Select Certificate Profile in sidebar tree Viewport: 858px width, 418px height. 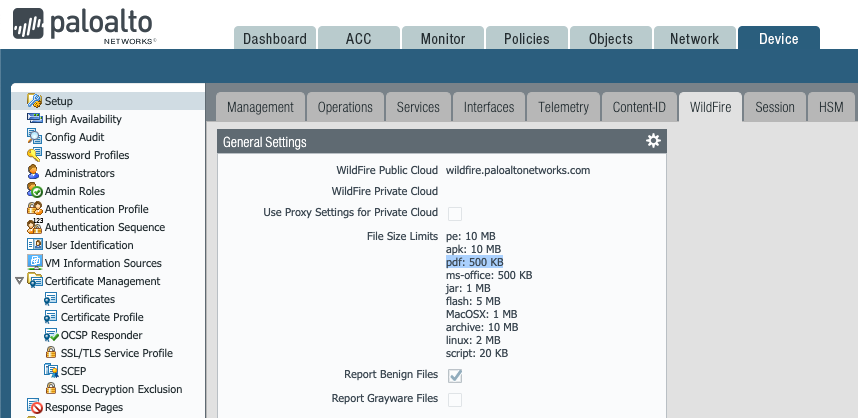click(x=102, y=317)
